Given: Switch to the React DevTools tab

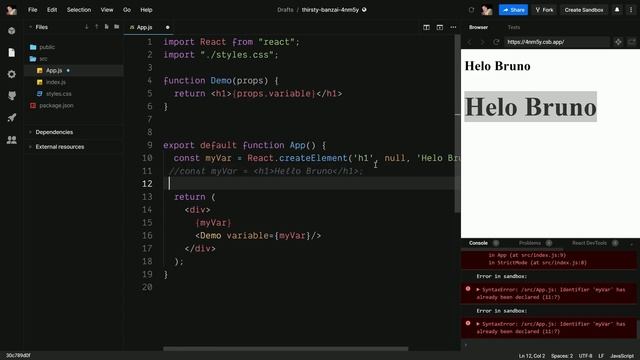Looking at the screenshot, I should point(589,243).
